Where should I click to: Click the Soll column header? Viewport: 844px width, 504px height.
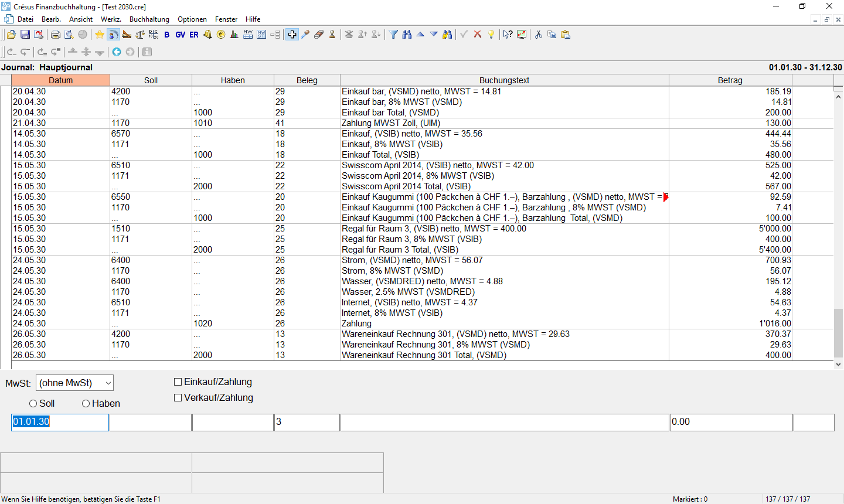coord(151,80)
